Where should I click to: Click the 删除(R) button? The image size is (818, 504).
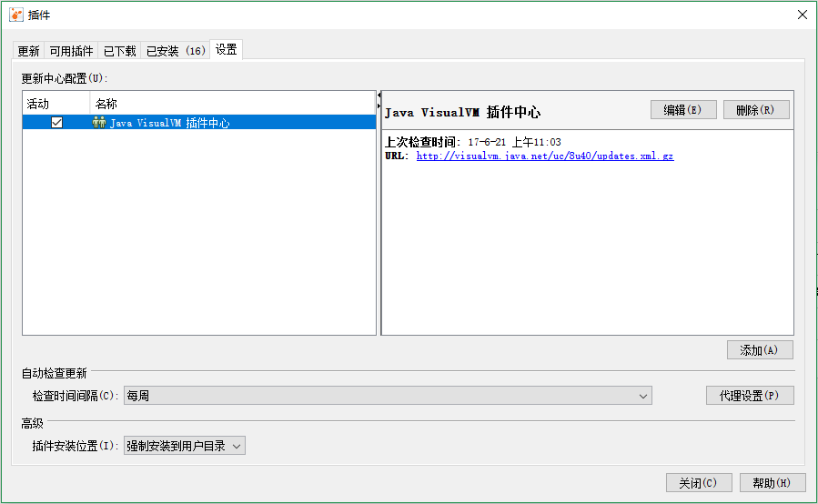click(x=756, y=110)
